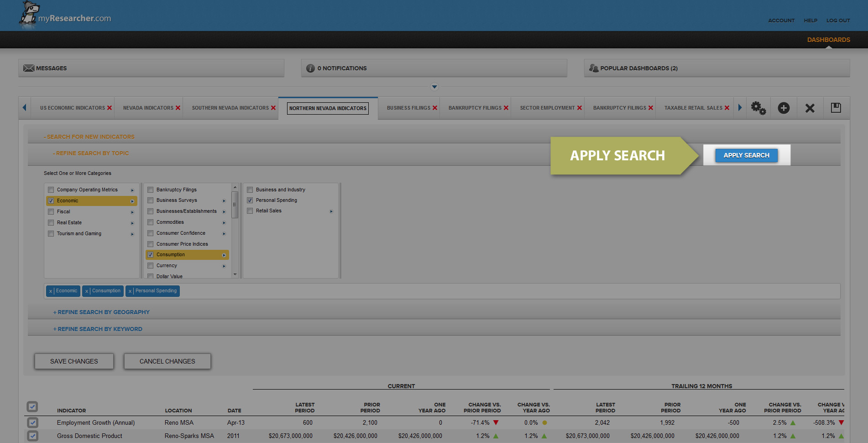Open the Dashboards navigation item
The image size is (868, 443).
click(x=828, y=40)
